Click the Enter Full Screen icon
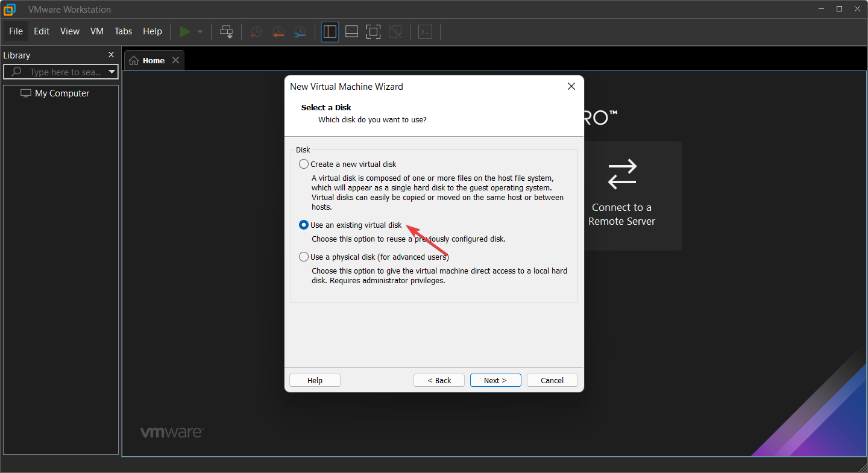The width and height of the screenshot is (868, 473). click(x=373, y=32)
